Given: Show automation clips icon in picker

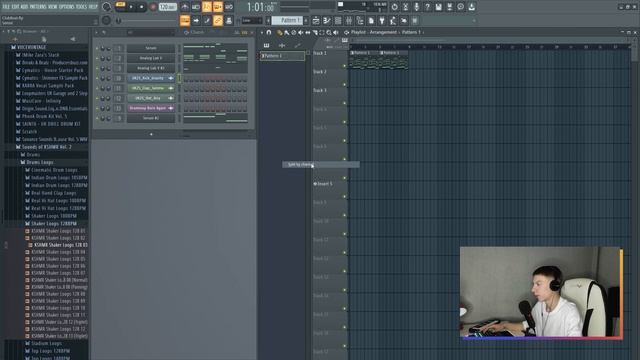Looking at the screenshot, I should click(298, 45).
